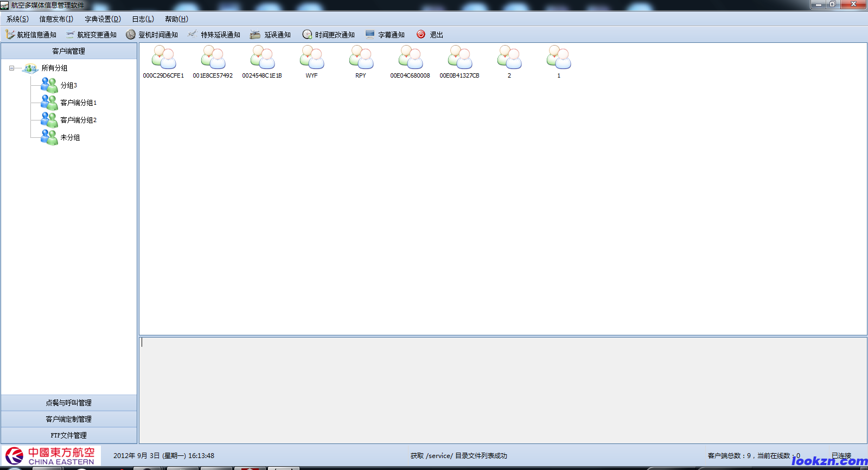This screenshot has width=868, height=470.
Task: Expand the 点餐与呼叫管理 panel
Action: 69,403
